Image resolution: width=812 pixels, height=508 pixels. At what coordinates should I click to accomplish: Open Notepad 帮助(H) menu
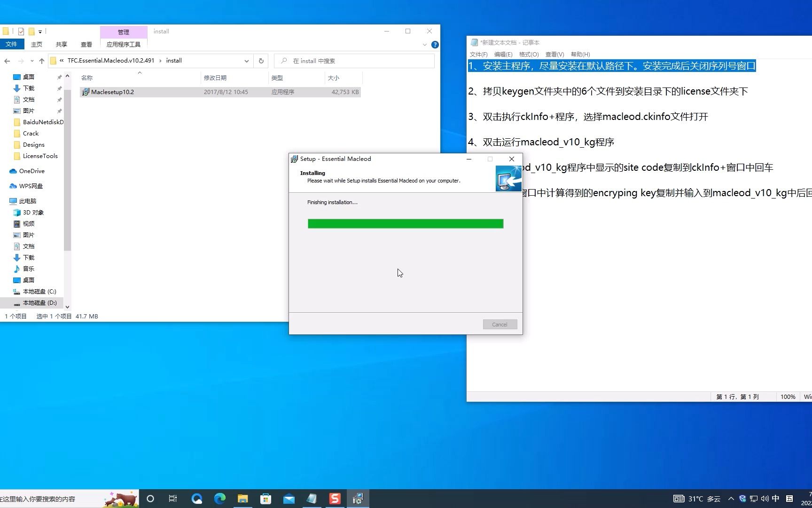(x=580, y=55)
